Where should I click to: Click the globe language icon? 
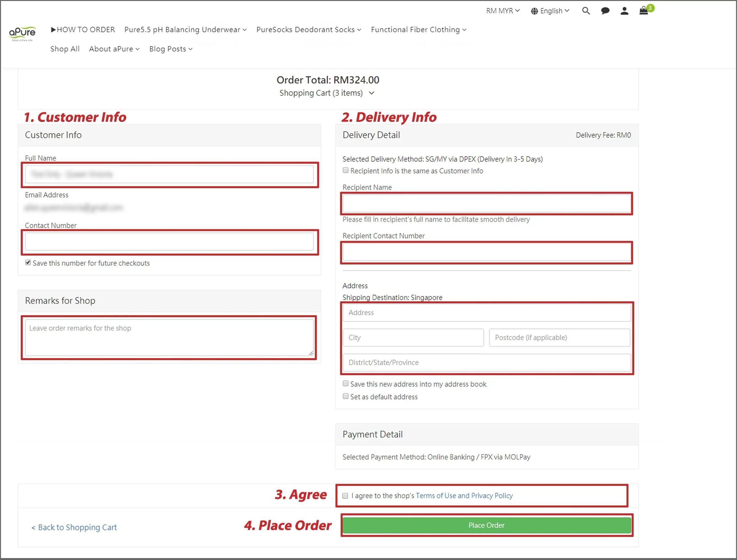pos(534,11)
